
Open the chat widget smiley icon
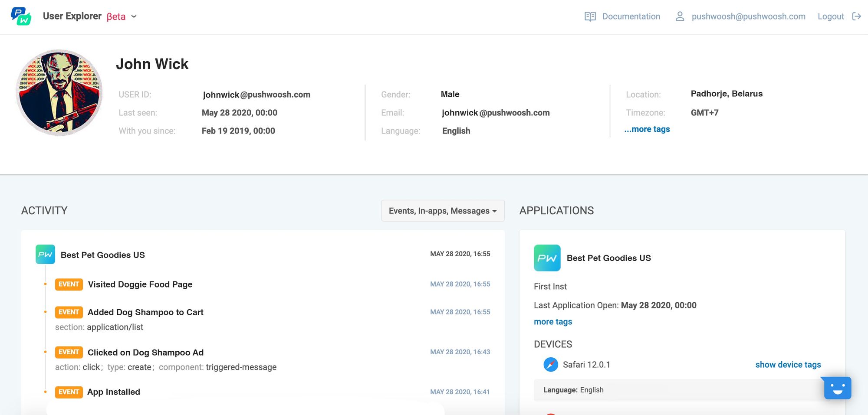tap(838, 388)
